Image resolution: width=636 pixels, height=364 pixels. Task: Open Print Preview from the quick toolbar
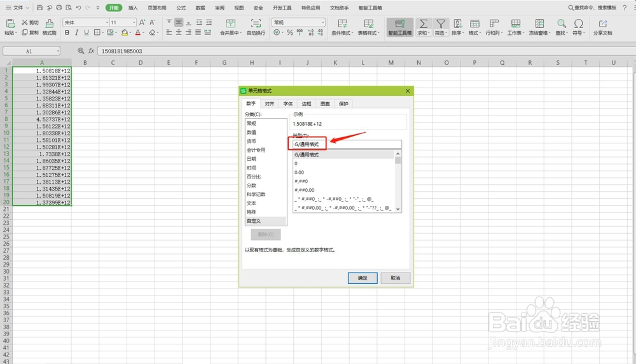point(69,7)
